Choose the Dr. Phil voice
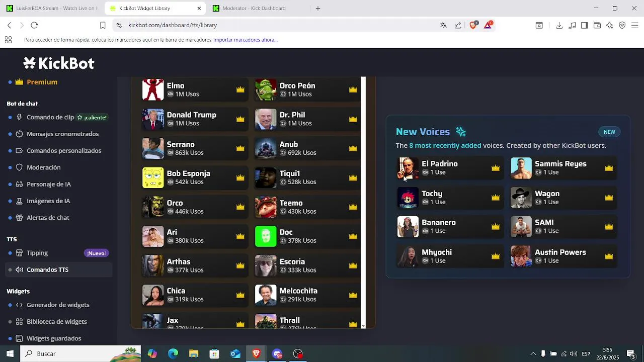Screen dimensions: 644x362 307,119
